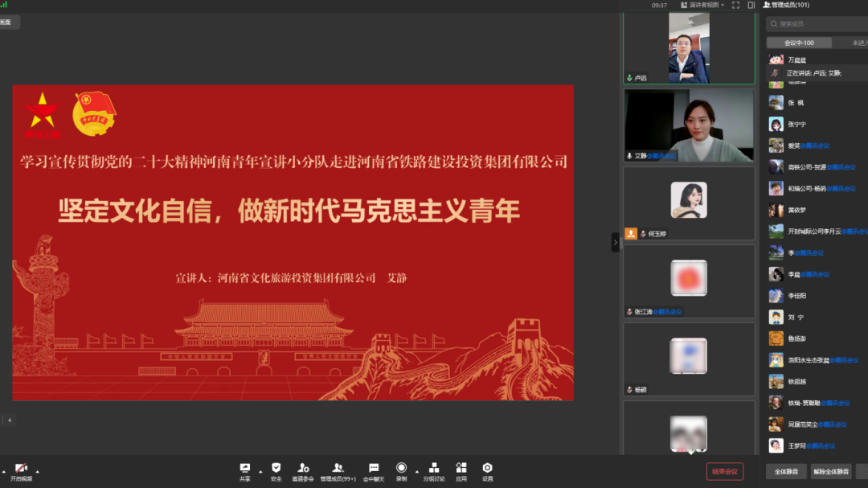The image size is (868, 488).
Task: Collapse the video strip with the side arrow
Action: [615, 243]
